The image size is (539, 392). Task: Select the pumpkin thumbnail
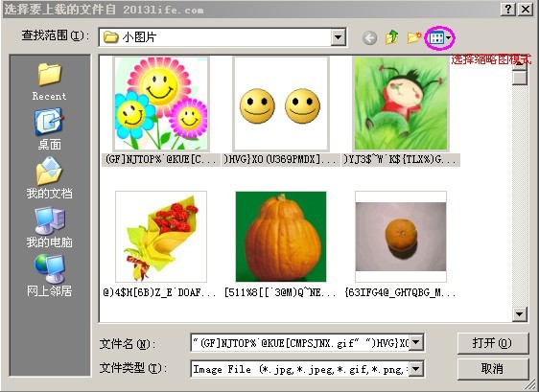281,237
